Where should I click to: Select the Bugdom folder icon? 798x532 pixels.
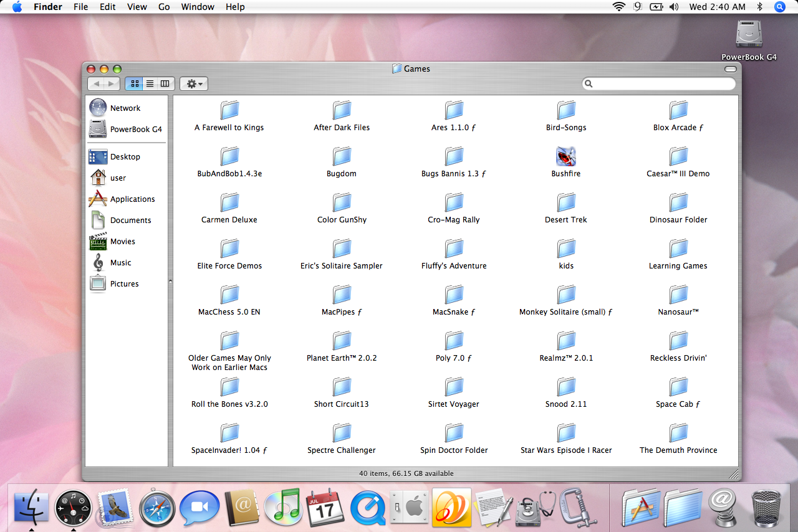pyautogui.click(x=342, y=156)
